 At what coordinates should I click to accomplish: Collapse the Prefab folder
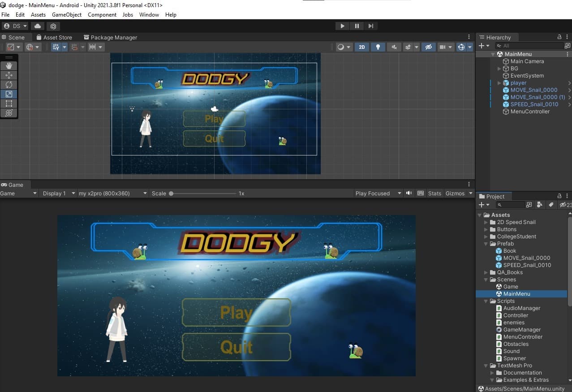(486, 244)
